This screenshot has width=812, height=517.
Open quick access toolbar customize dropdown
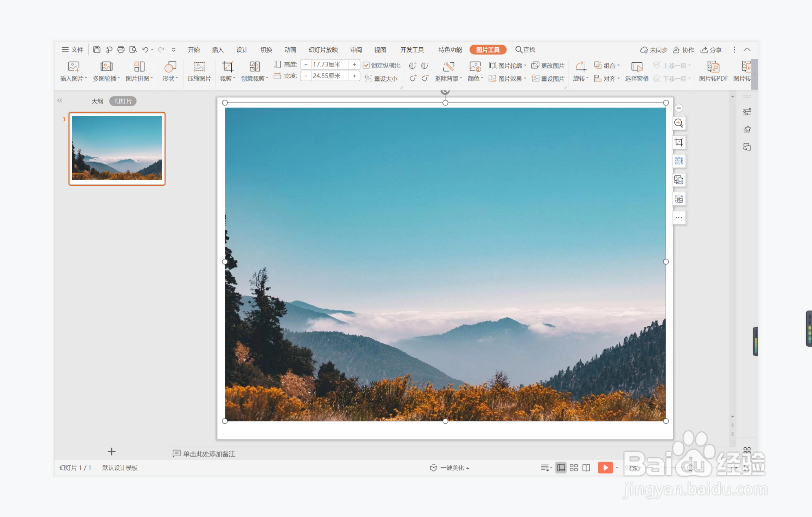point(173,50)
